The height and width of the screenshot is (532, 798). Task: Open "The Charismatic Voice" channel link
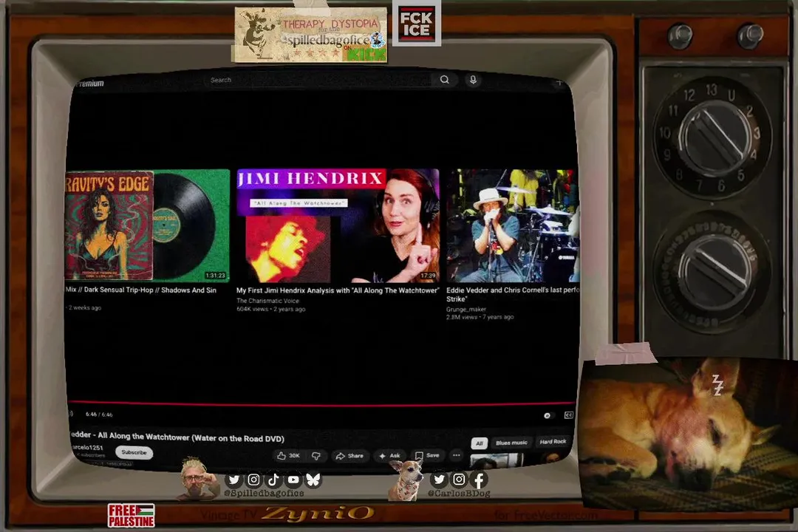point(267,301)
